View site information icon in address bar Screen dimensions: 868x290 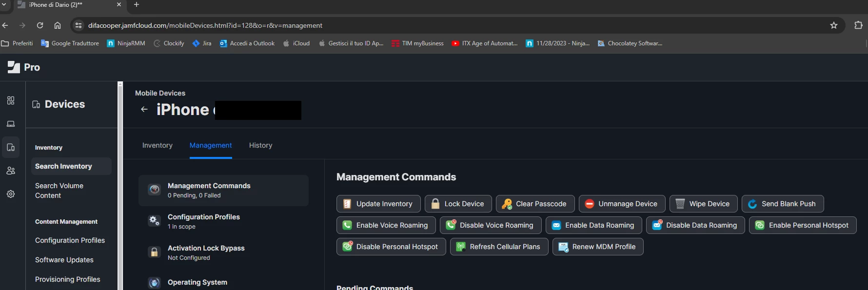79,25
